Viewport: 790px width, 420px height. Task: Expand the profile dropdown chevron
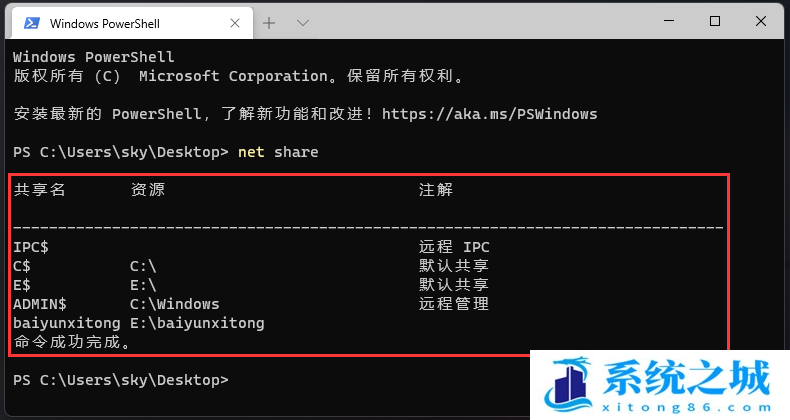coord(304,22)
